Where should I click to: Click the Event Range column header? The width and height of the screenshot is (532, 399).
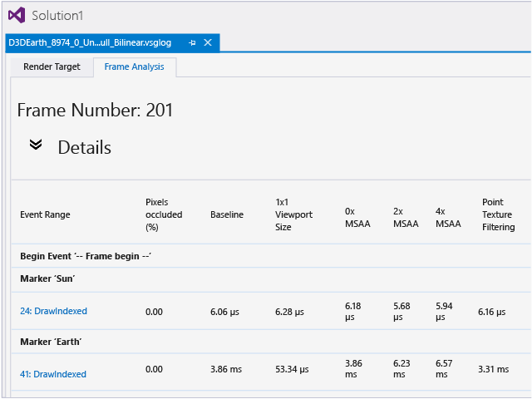point(45,214)
